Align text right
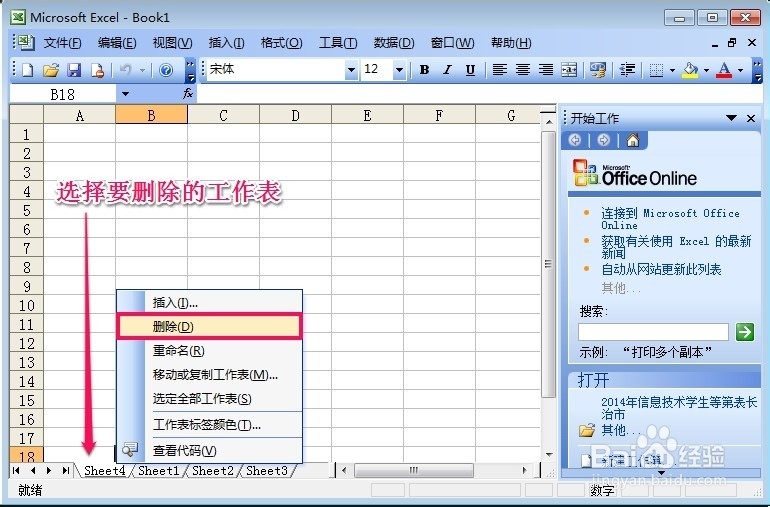 (546, 70)
